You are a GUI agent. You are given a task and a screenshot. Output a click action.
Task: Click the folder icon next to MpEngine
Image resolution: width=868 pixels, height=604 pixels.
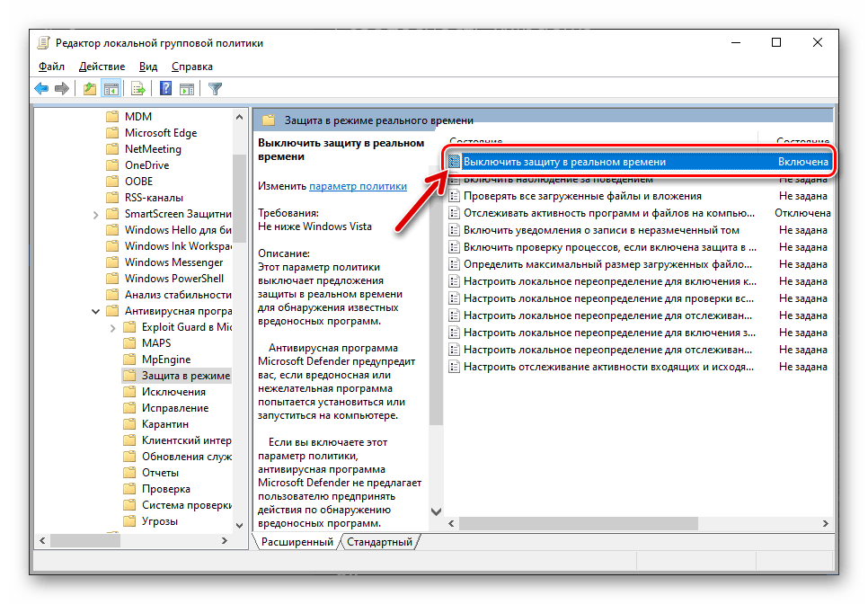tap(129, 360)
